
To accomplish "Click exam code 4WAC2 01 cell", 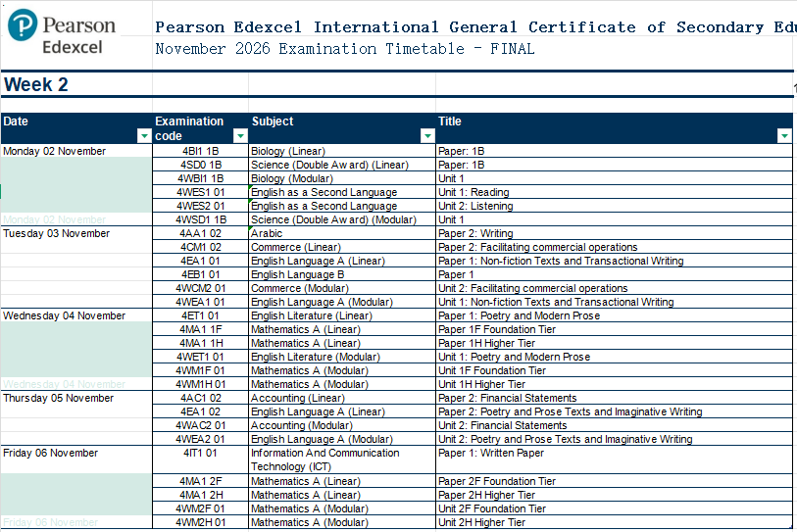I will 200,425.
